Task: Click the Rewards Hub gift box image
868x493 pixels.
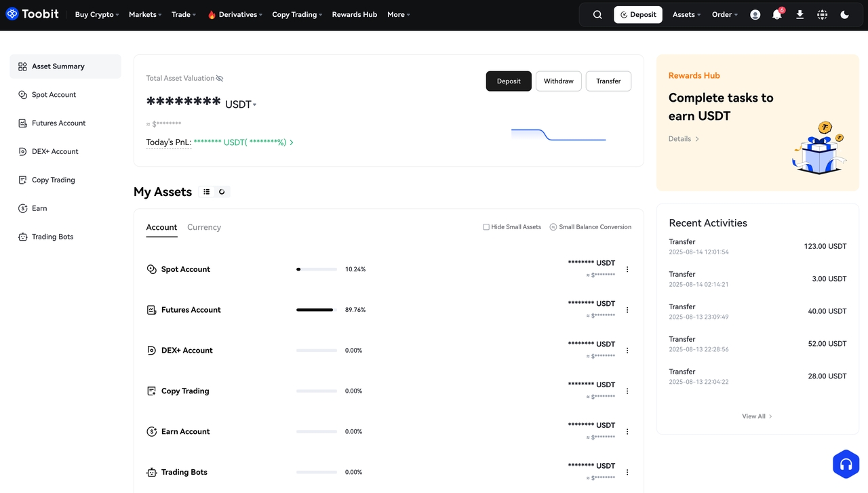Action: (821, 148)
